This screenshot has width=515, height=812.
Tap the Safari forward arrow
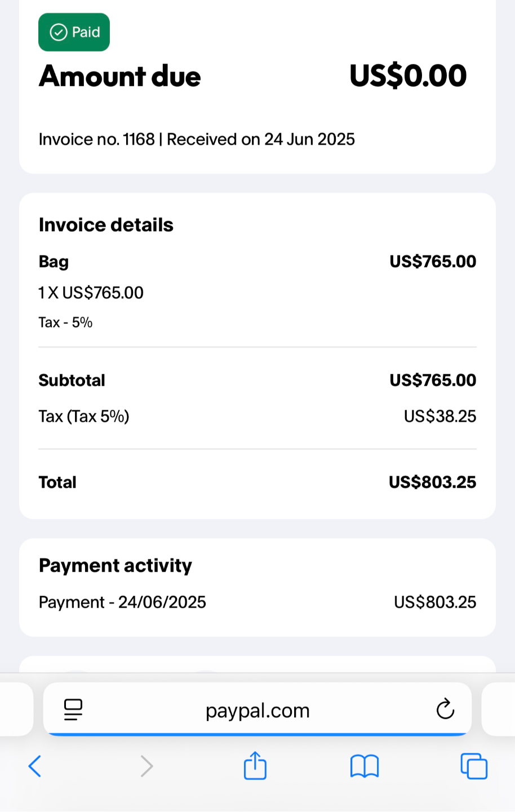146,766
